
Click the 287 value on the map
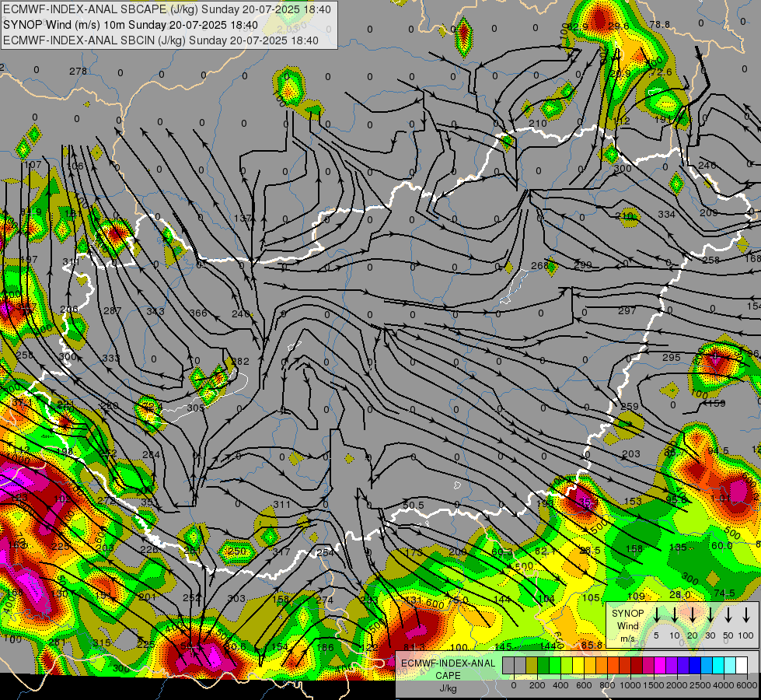click(x=113, y=311)
